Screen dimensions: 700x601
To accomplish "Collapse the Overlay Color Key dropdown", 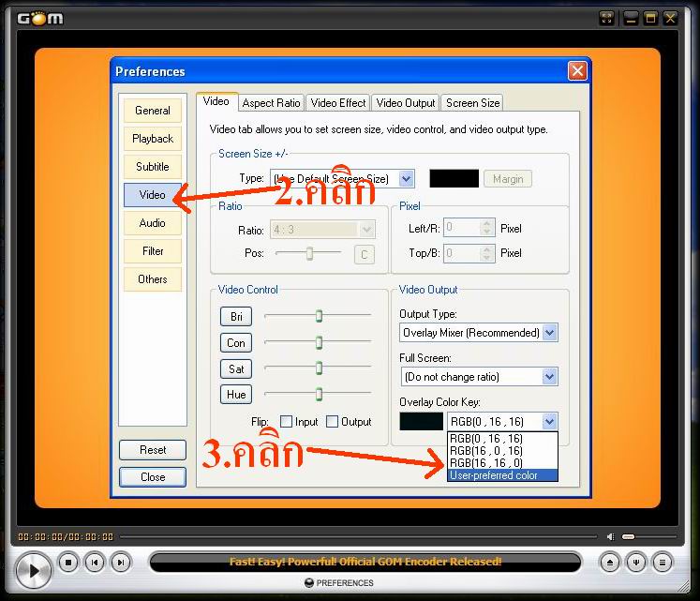I will tap(550, 421).
